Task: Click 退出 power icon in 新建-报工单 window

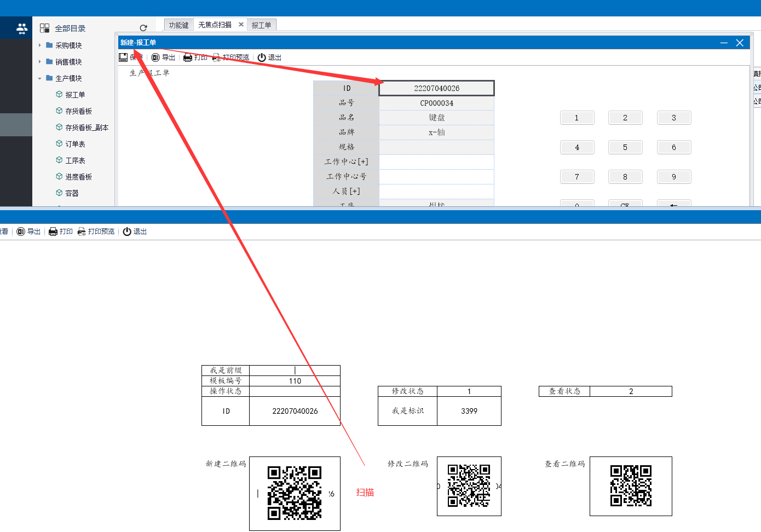Action: pyautogui.click(x=262, y=57)
